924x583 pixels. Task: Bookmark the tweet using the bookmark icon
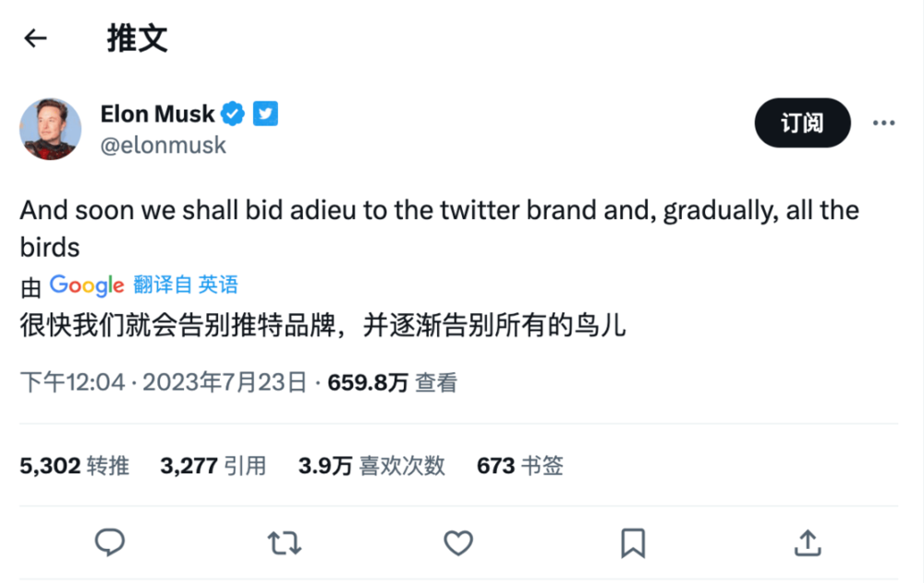pos(633,543)
